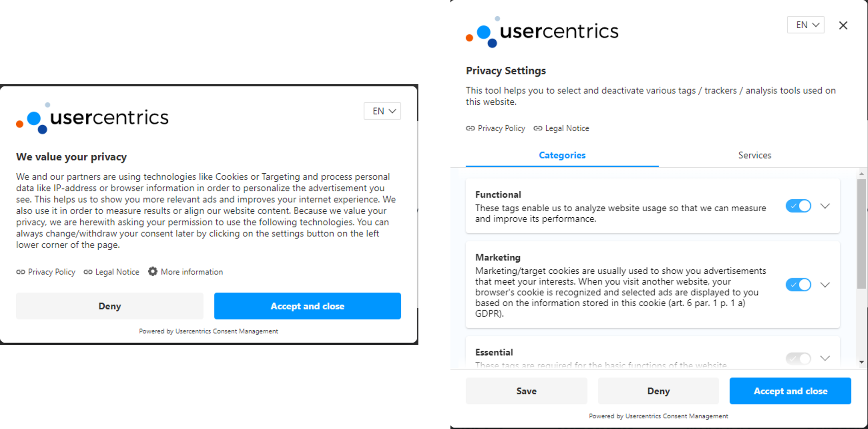This screenshot has width=868, height=429.
Task: Turn off the Marketing category toggle
Action: click(798, 285)
